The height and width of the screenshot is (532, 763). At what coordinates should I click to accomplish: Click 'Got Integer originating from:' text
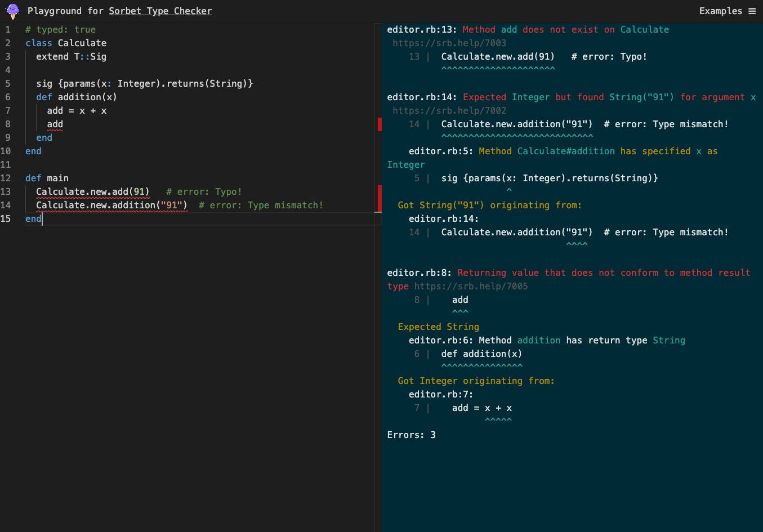click(x=476, y=381)
